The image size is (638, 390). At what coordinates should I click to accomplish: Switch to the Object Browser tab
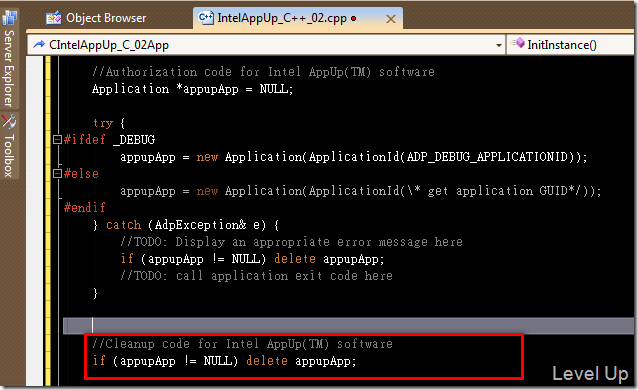pos(96,18)
